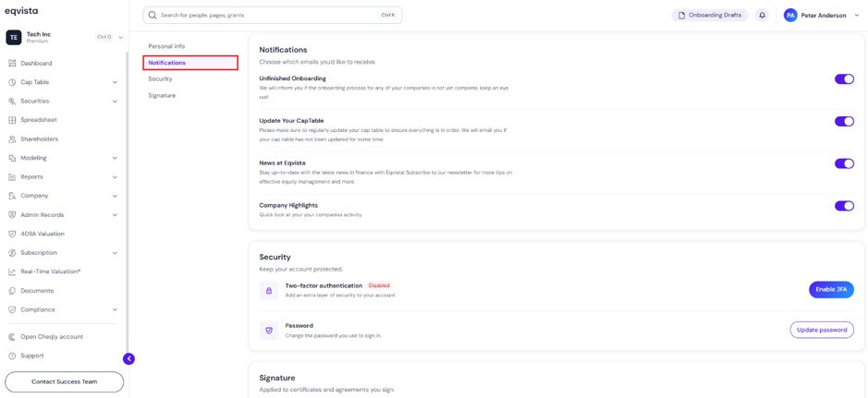Click the Compliance icon in sidebar
The image size is (868, 398).
click(12, 309)
